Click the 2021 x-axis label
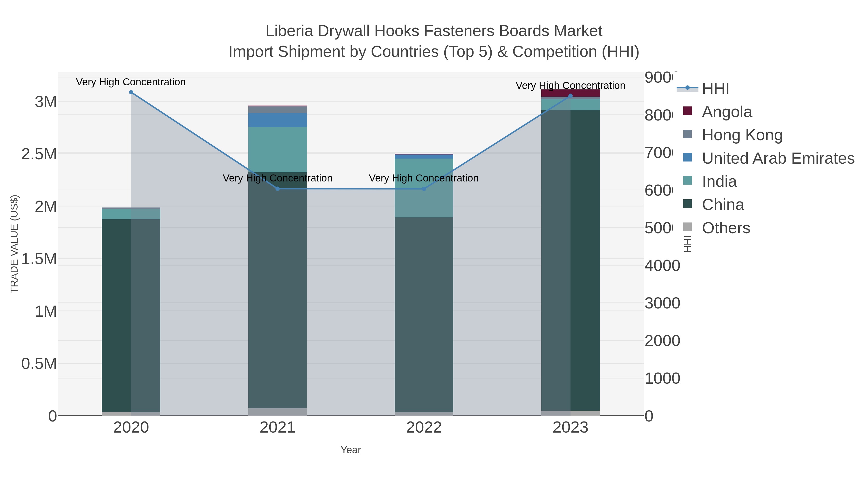 (x=278, y=428)
